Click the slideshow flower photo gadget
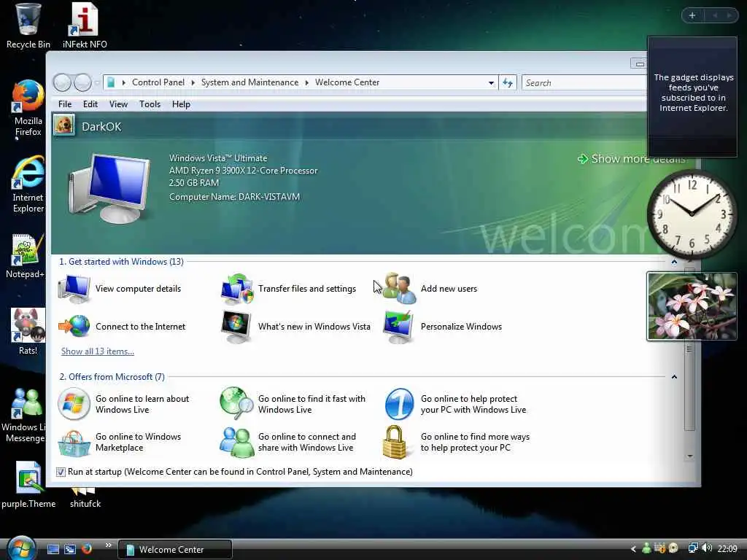This screenshot has width=747, height=560. (x=692, y=306)
